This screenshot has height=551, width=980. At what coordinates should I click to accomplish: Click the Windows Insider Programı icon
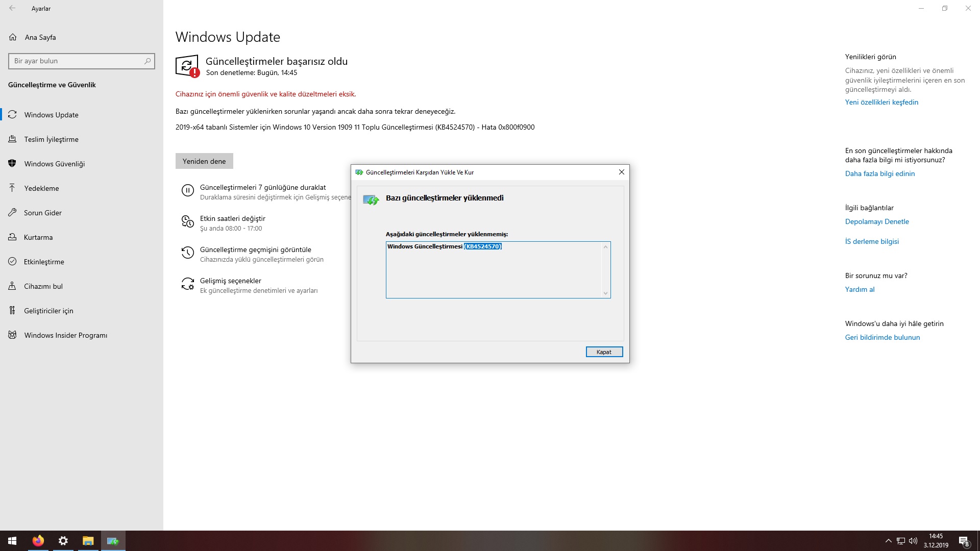[x=13, y=335]
